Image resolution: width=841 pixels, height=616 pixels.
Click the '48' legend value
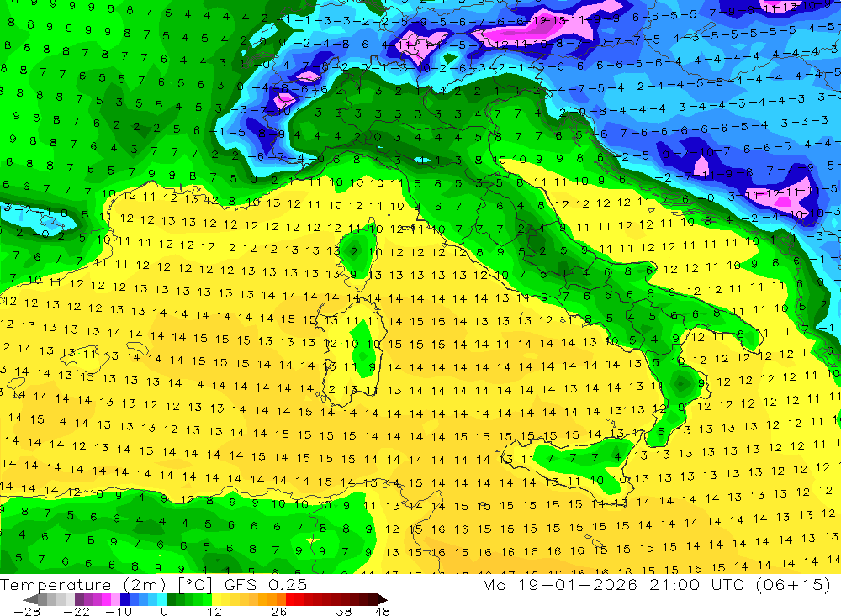(x=383, y=612)
